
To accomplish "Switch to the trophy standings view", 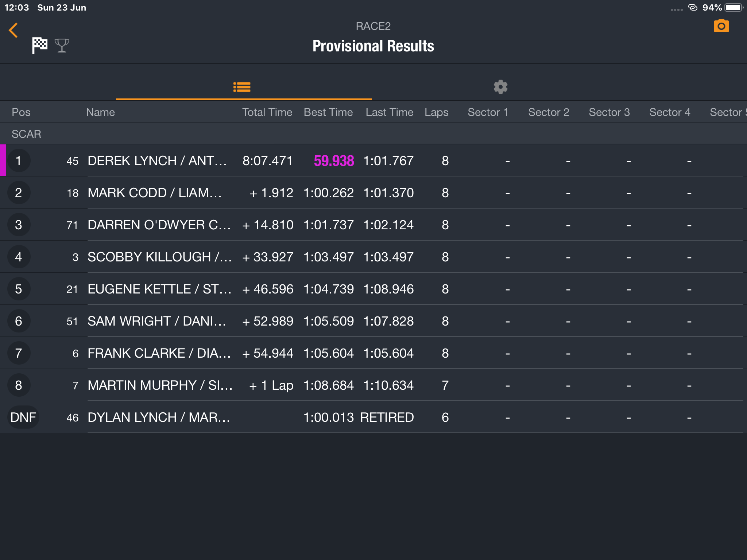I will (x=62, y=46).
